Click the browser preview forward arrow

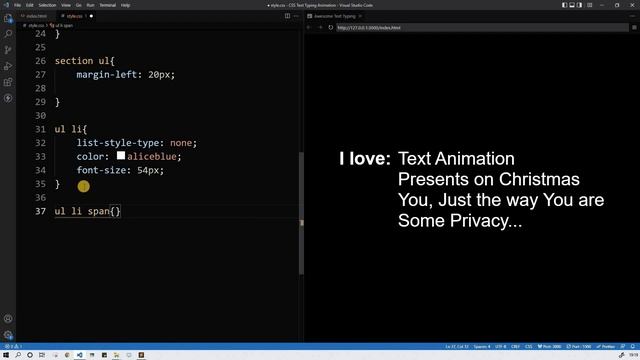(320, 27)
